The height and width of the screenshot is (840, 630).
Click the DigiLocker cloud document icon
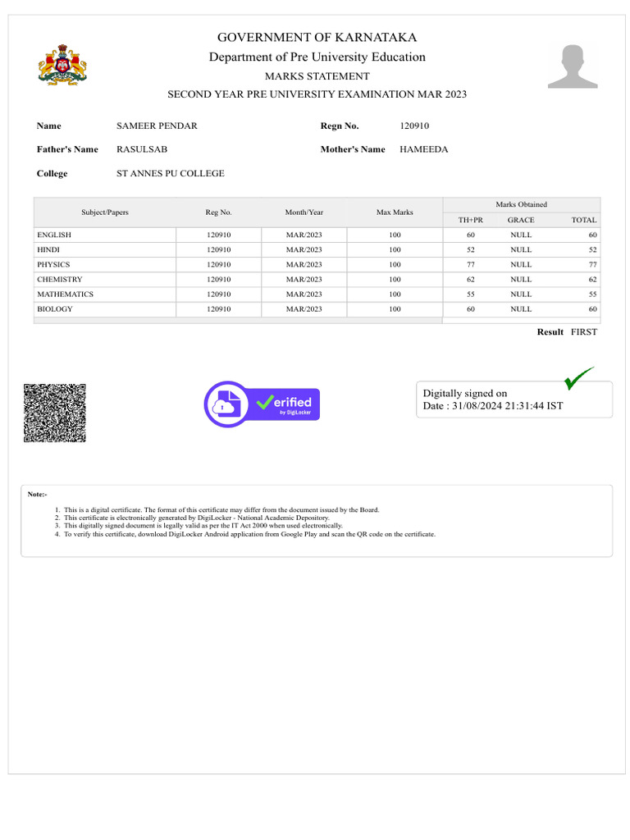226,404
